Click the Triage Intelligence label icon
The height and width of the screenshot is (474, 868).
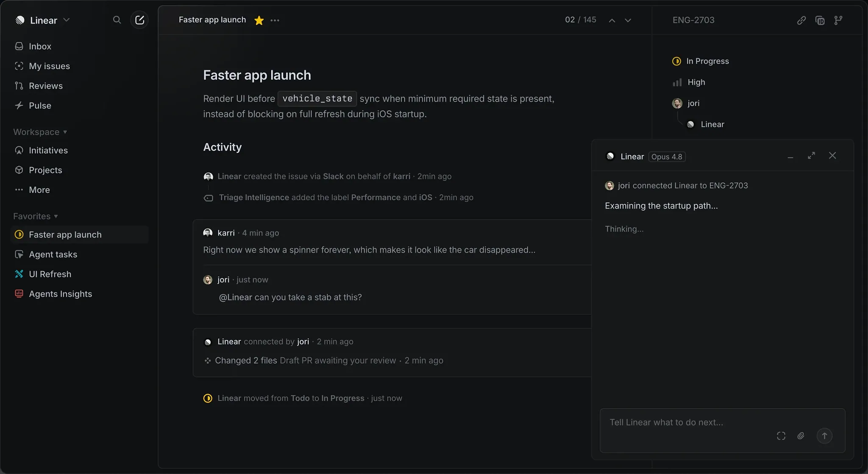208,198
